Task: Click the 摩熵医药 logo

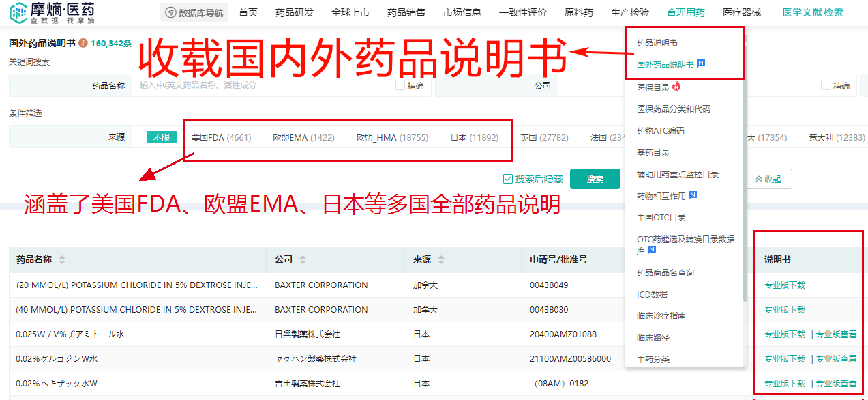Action: [53, 12]
